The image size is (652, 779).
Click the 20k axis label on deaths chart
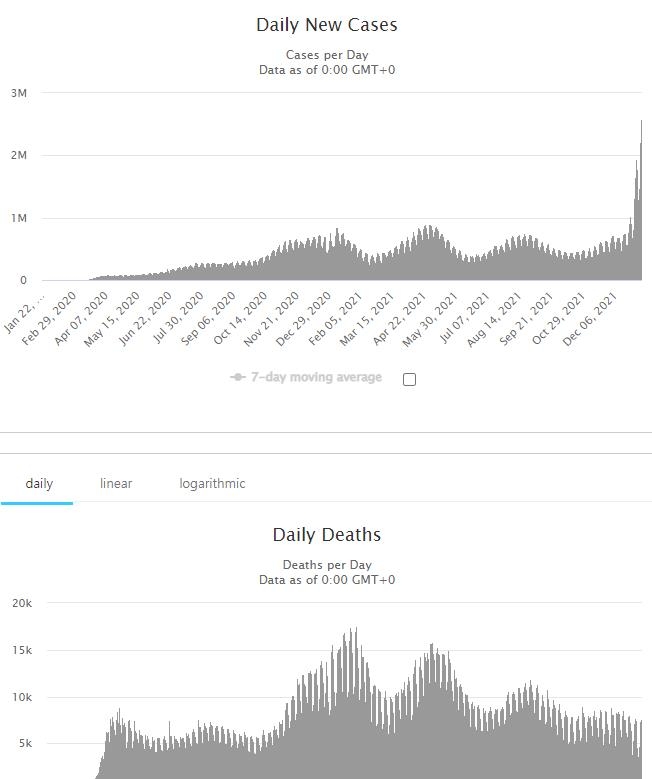click(x=22, y=603)
